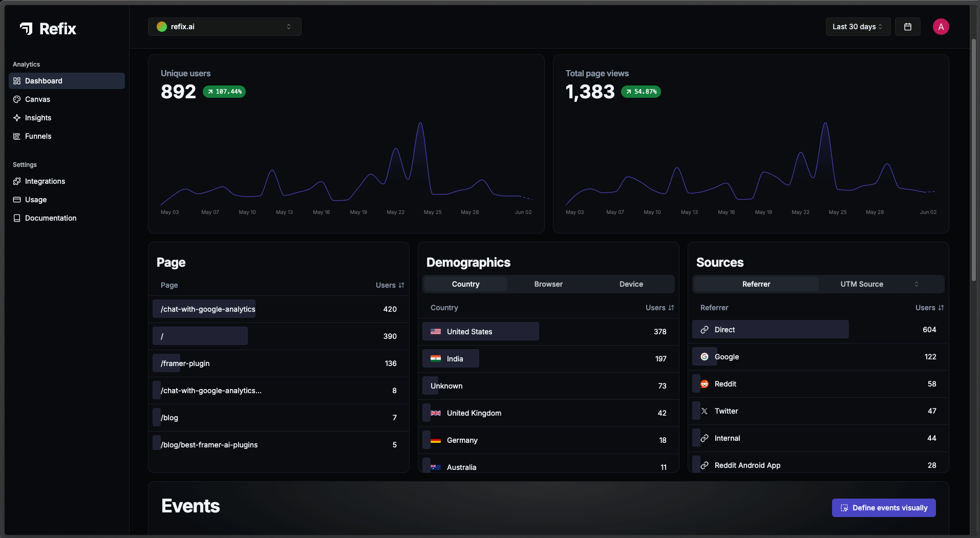Click the Integrations icon in sidebar

pyautogui.click(x=17, y=181)
